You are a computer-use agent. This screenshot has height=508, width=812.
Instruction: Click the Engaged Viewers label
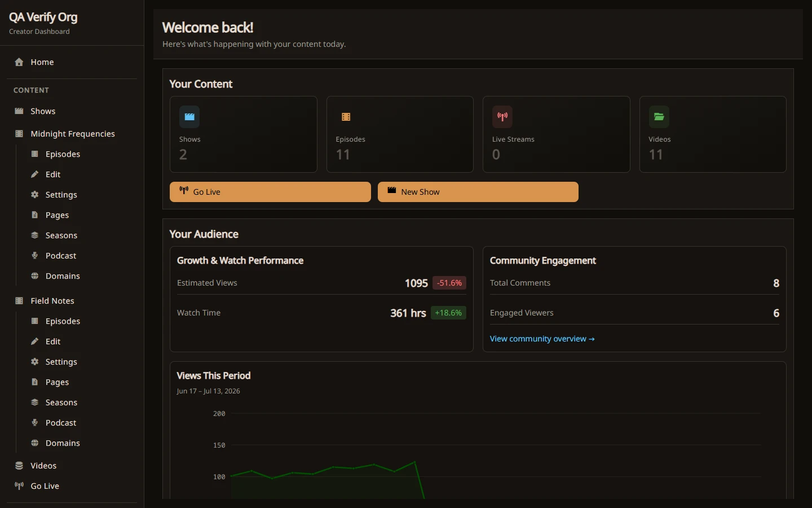pos(522,313)
